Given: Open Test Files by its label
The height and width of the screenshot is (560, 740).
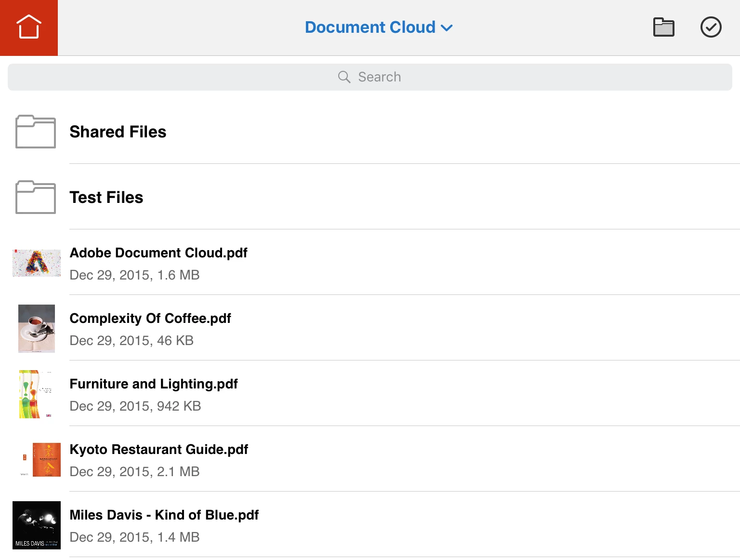Looking at the screenshot, I should pos(106,198).
